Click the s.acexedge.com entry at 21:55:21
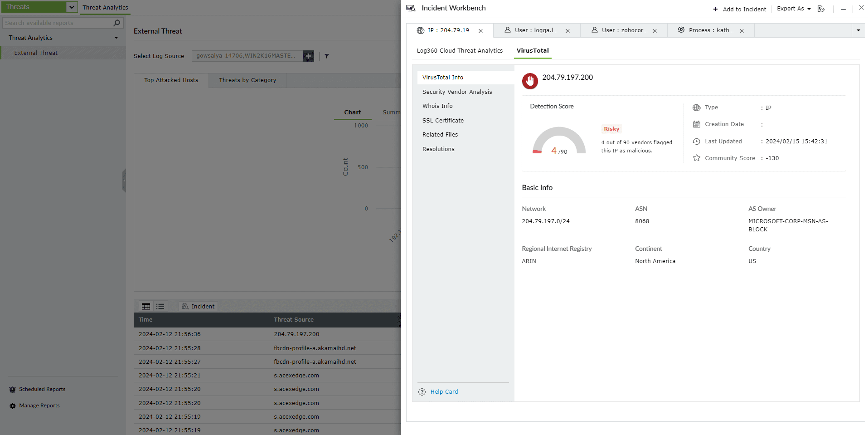This screenshot has width=868, height=435. click(x=296, y=376)
